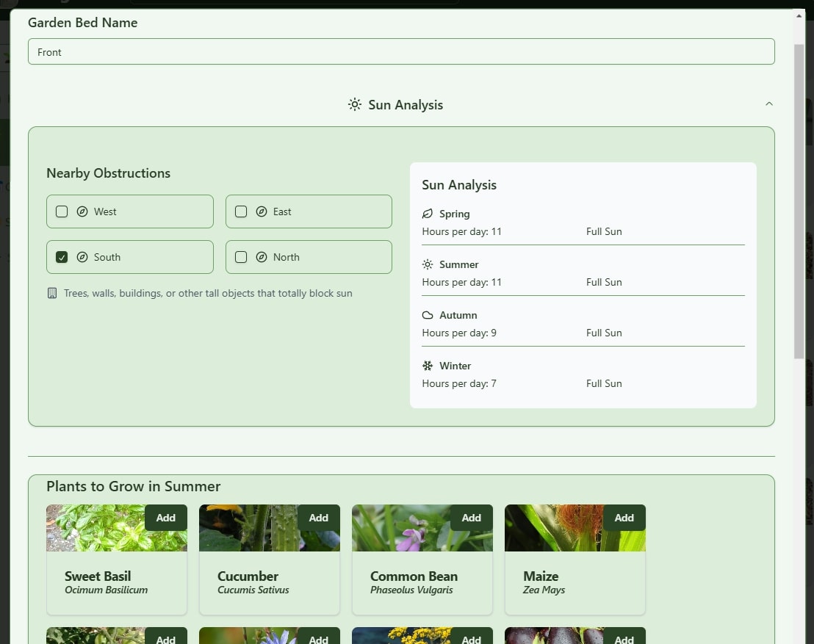The image size is (814, 644).
Task: Add Cucumber to the garden bed
Action: point(318,517)
